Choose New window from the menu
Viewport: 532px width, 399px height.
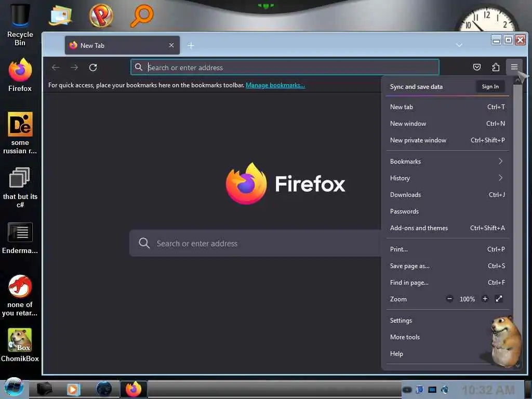447,124
